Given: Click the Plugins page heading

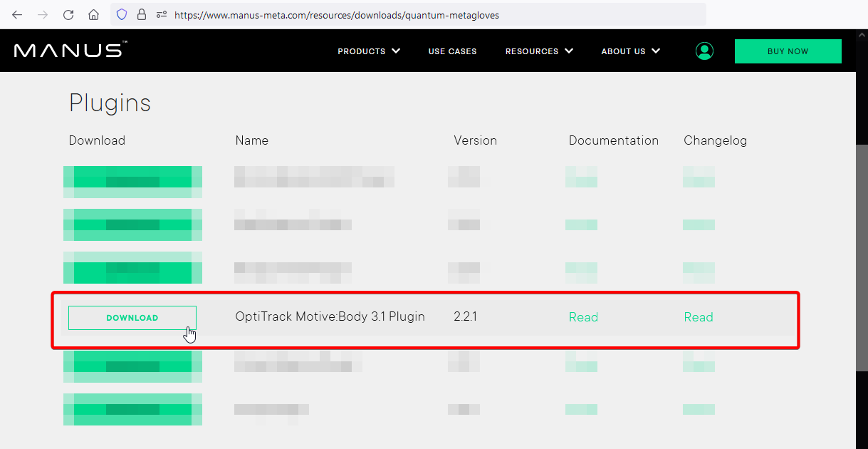Looking at the screenshot, I should [110, 103].
